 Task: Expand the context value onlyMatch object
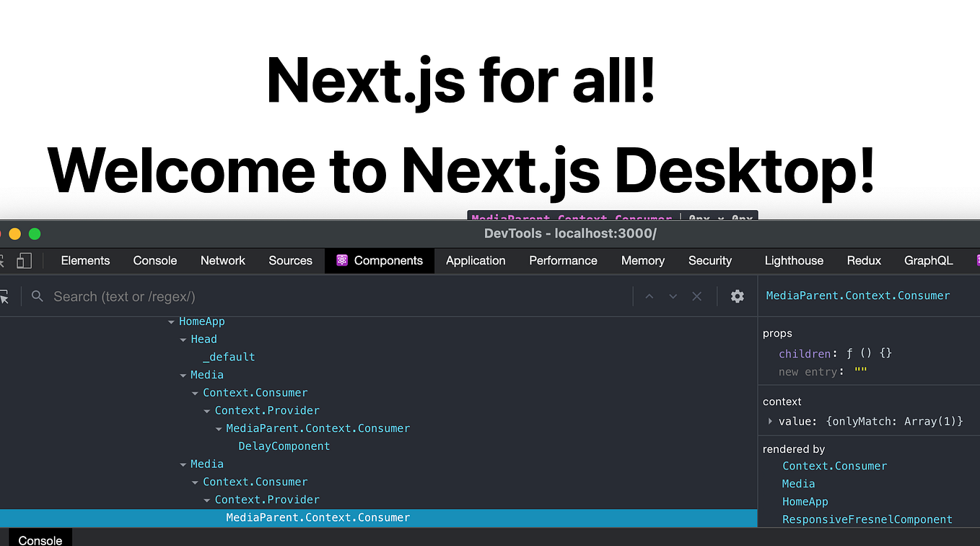tap(770, 421)
